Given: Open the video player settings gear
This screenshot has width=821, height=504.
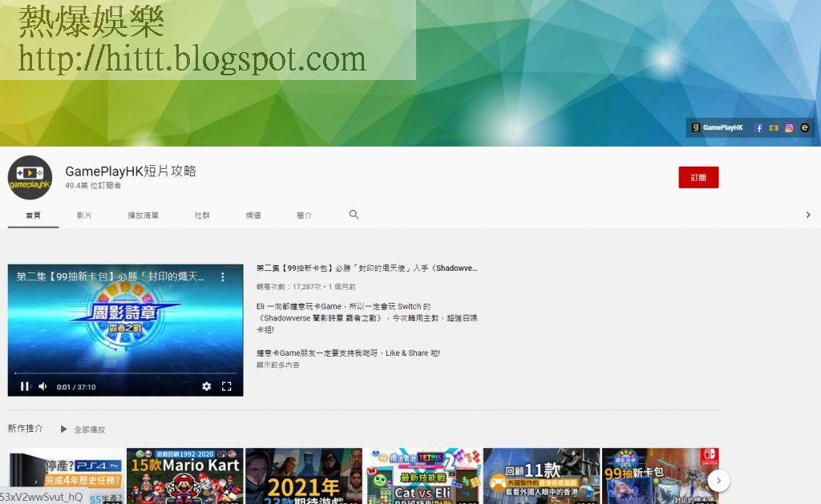Looking at the screenshot, I should click(x=206, y=386).
